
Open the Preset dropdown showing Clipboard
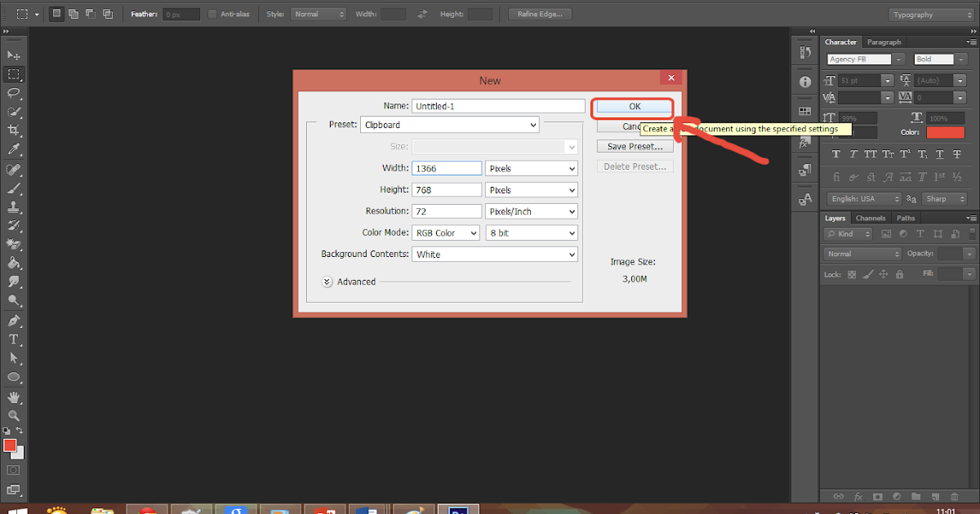[x=450, y=125]
